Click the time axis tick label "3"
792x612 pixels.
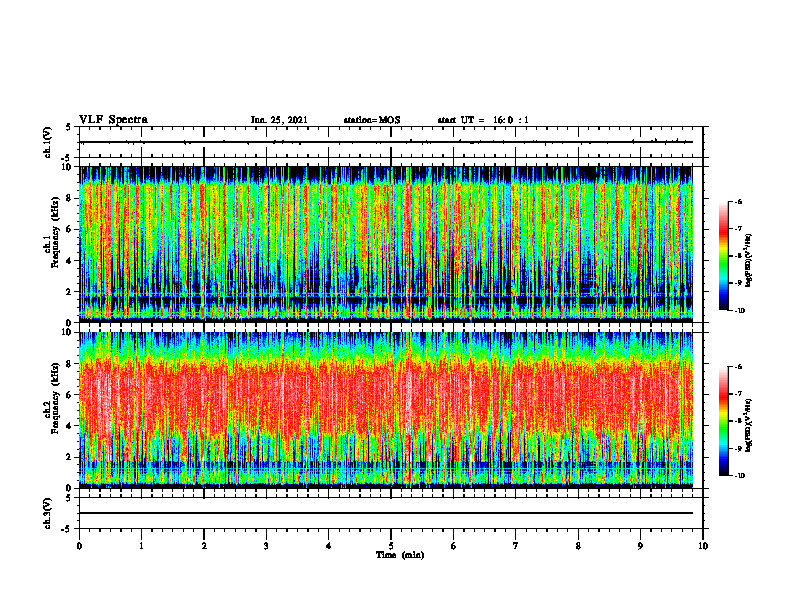coord(266,546)
